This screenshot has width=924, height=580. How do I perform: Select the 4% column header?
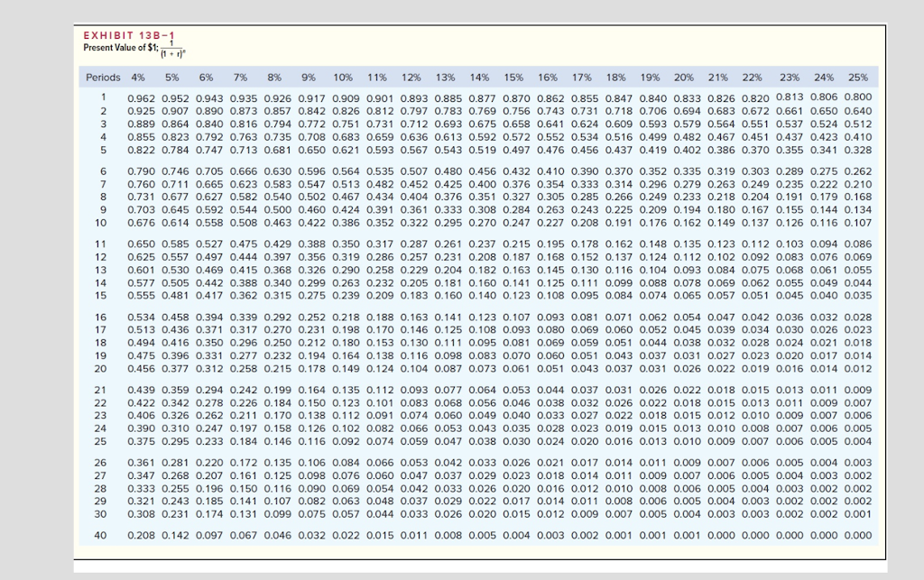pyautogui.click(x=138, y=78)
